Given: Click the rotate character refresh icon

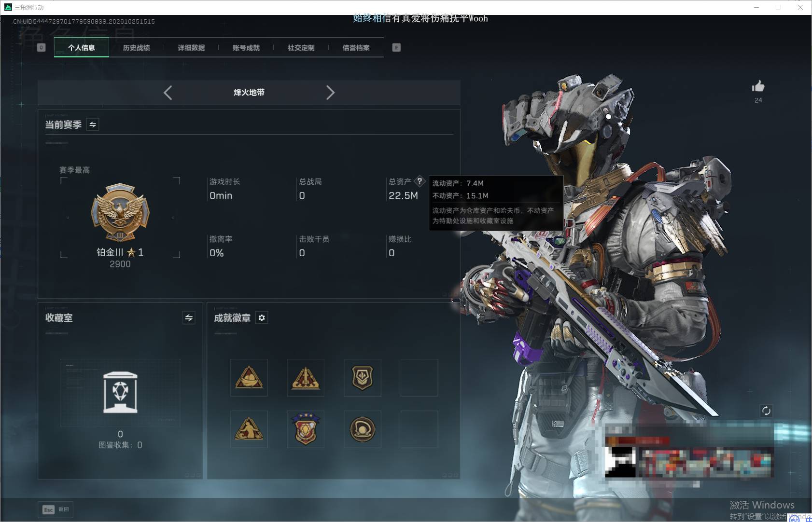Looking at the screenshot, I should [766, 411].
